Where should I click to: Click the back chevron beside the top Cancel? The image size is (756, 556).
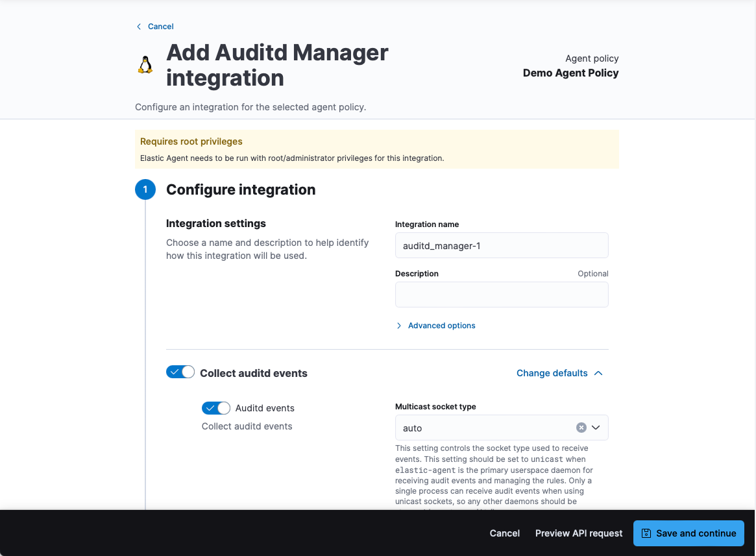point(138,27)
